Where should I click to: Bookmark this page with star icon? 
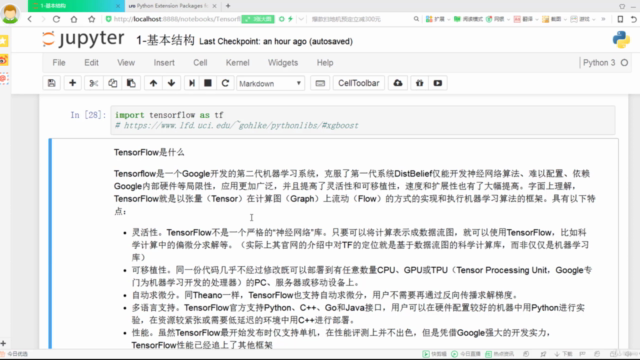pos(91,19)
